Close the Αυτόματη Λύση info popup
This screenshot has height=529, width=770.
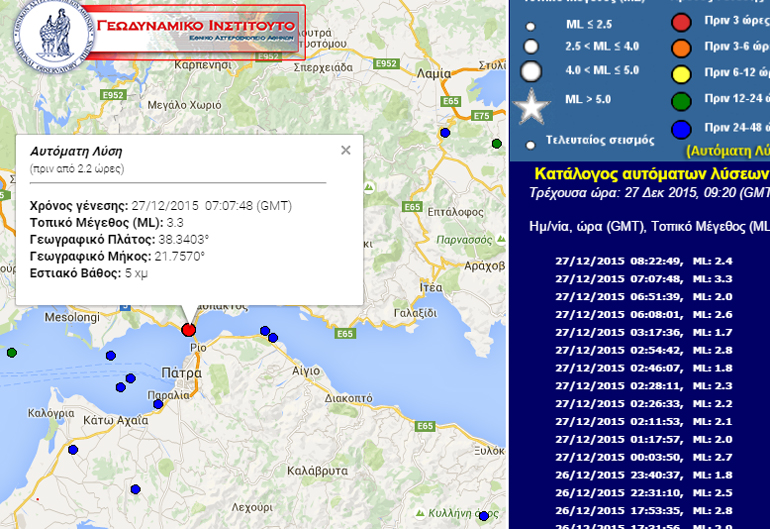(x=346, y=150)
